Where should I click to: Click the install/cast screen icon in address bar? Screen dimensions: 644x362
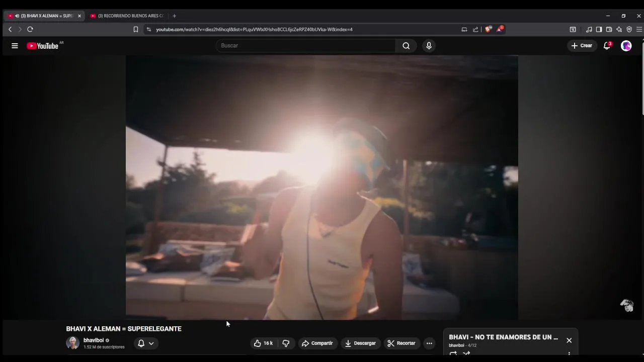click(464, 30)
